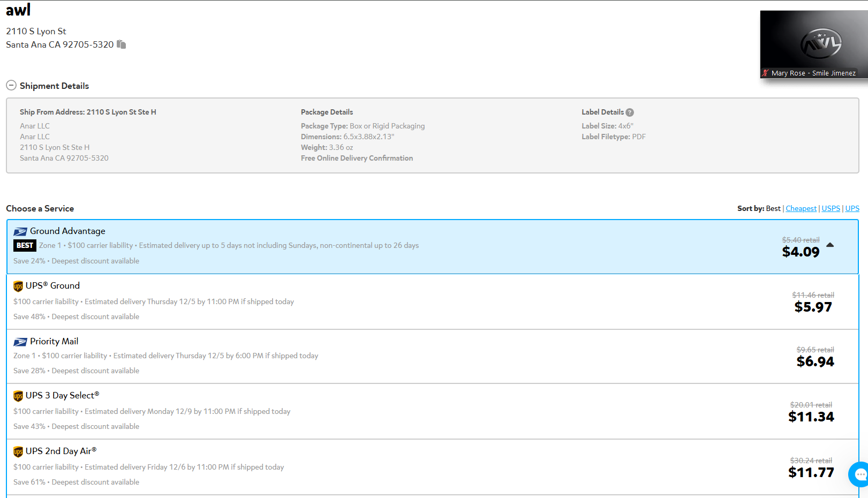Sort services by USPS

831,208
